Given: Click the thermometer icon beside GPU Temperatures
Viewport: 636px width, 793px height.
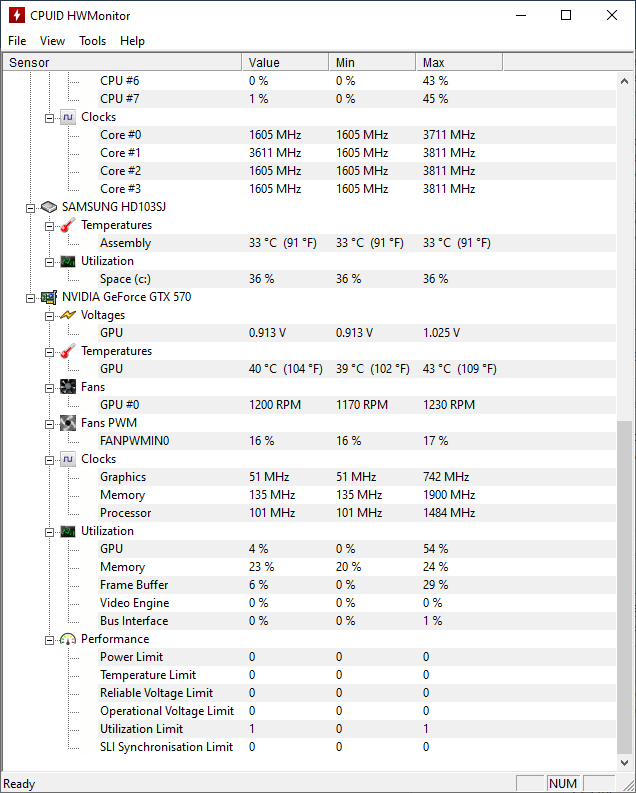Looking at the screenshot, I should tap(68, 351).
